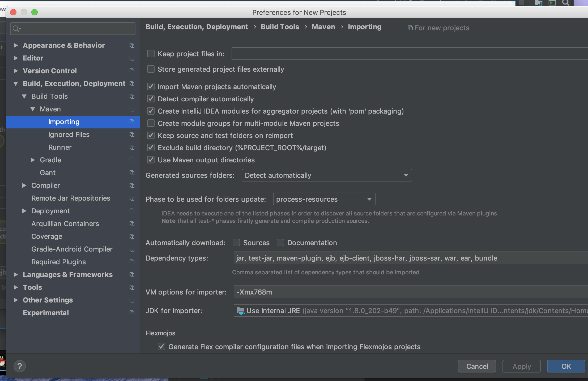Image resolution: width=588 pixels, height=381 pixels.
Task: Enable automatic download of Sources
Action: coord(236,243)
